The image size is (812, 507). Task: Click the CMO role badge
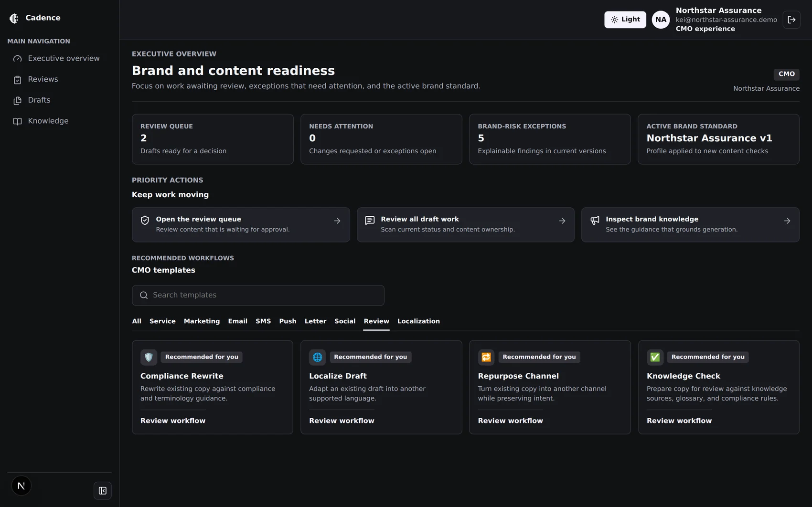coord(786,74)
